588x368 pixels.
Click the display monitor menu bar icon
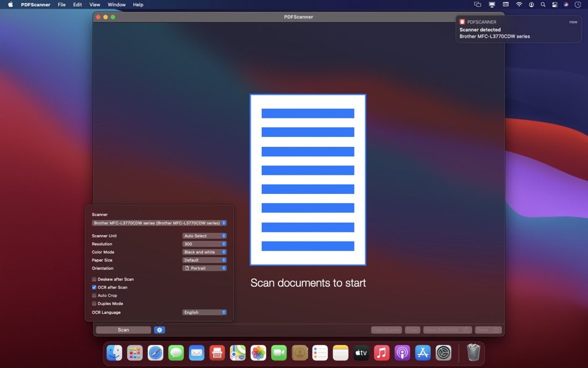pyautogui.click(x=491, y=4)
